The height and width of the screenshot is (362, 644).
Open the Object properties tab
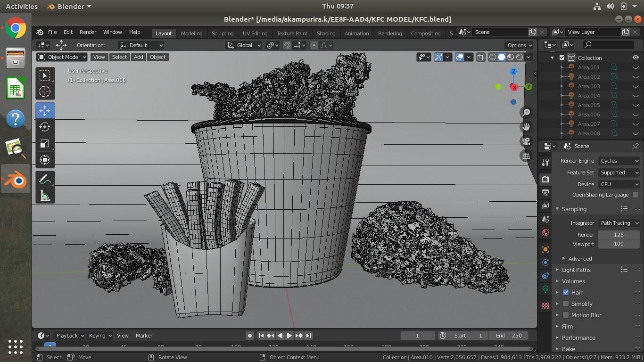[x=545, y=249]
